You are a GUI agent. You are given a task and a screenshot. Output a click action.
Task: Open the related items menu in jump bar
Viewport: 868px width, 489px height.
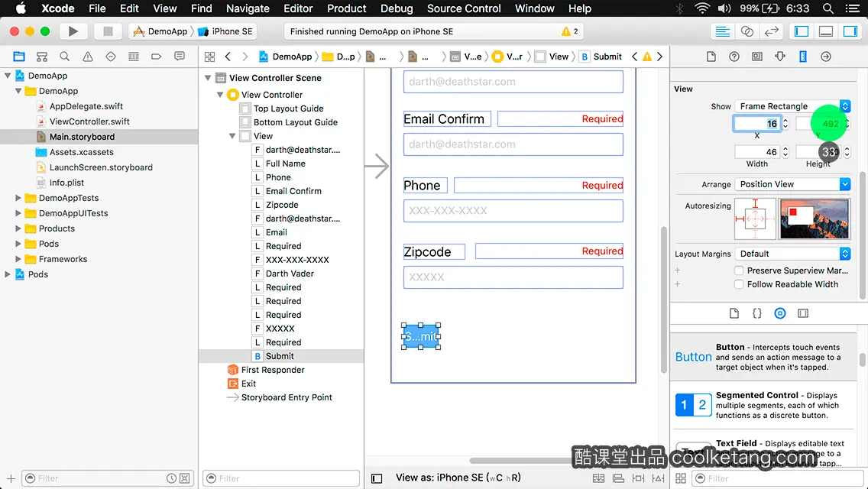pyautogui.click(x=210, y=57)
